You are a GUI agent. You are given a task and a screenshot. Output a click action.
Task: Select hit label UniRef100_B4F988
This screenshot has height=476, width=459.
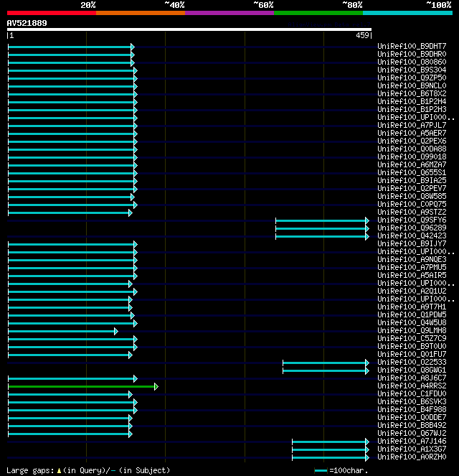coord(412,409)
